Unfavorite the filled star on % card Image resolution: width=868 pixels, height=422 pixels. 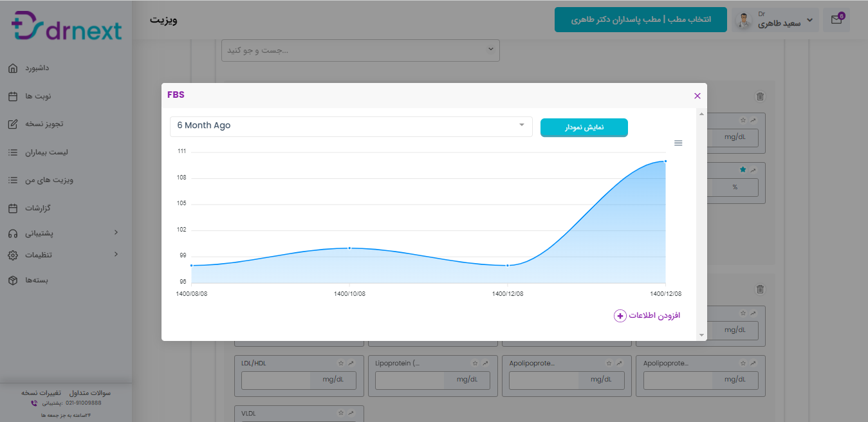[743, 170]
